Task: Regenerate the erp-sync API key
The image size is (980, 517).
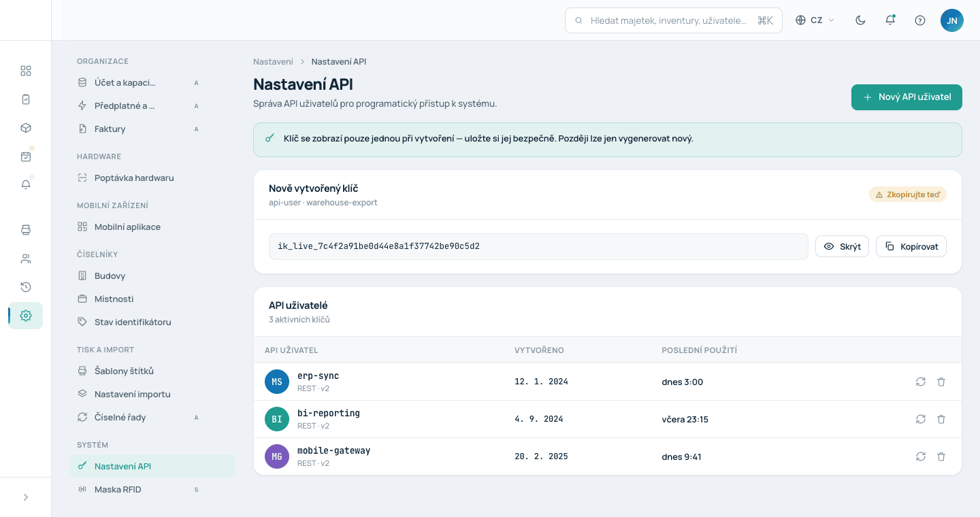Action: click(x=921, y=382)
